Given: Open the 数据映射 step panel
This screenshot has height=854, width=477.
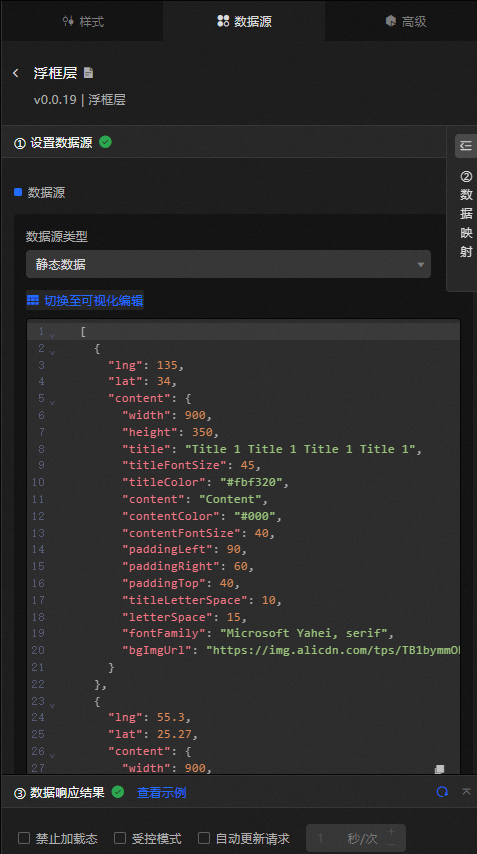Looking at the screenshot, I should 466,214.
